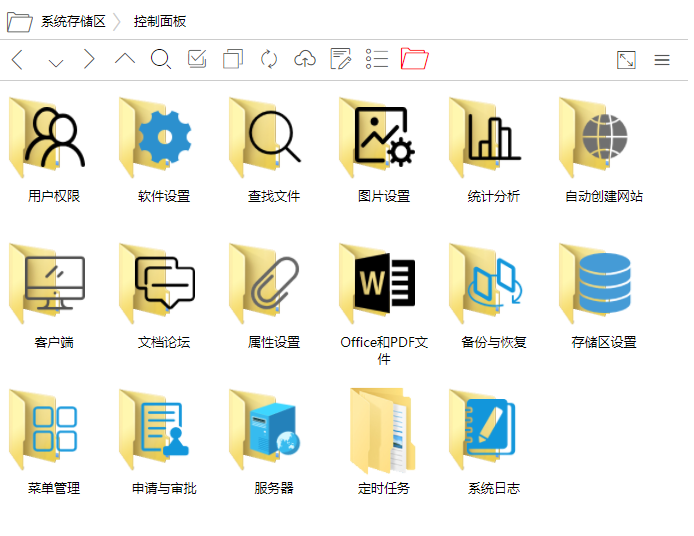This screenshot has height=536, width=694.
Task: Expand the breadcrumb chevron after 系统存储区
Action: coord(117,22)
